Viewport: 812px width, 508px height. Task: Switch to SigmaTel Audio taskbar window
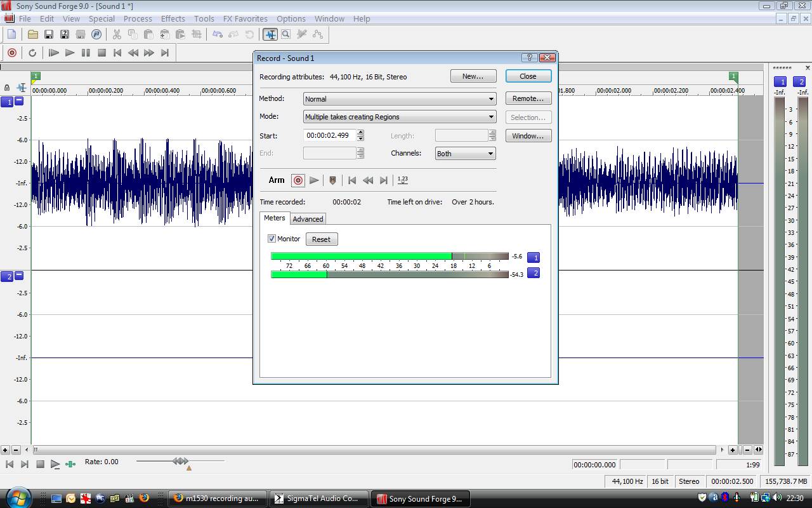click(318, 498)
